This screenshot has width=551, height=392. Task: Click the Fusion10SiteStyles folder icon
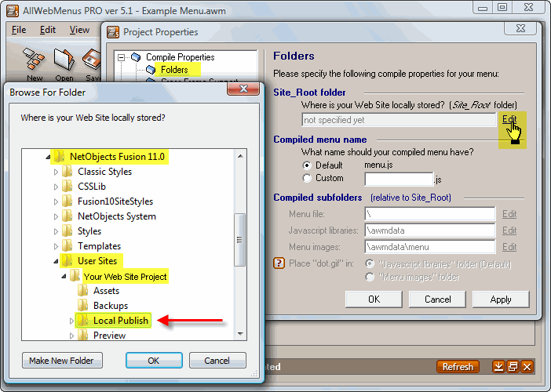click(68, 201)
